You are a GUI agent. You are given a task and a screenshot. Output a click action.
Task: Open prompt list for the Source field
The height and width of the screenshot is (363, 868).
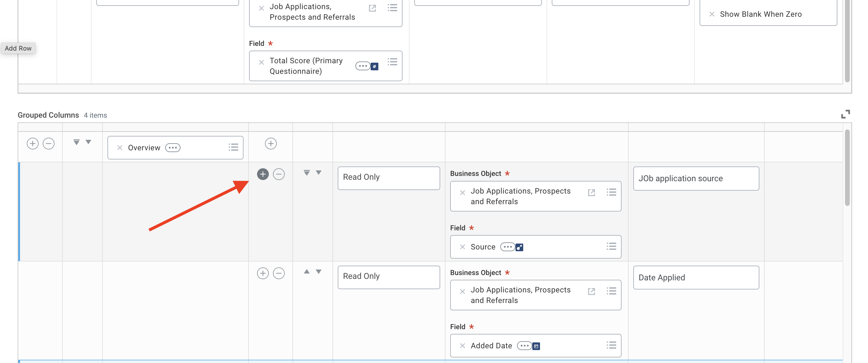point(611,247)
